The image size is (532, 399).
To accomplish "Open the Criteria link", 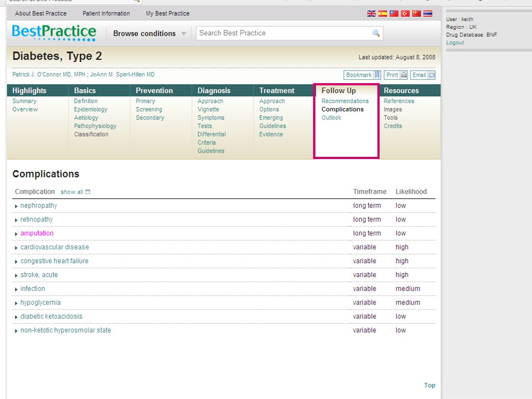I will point(207,142).
